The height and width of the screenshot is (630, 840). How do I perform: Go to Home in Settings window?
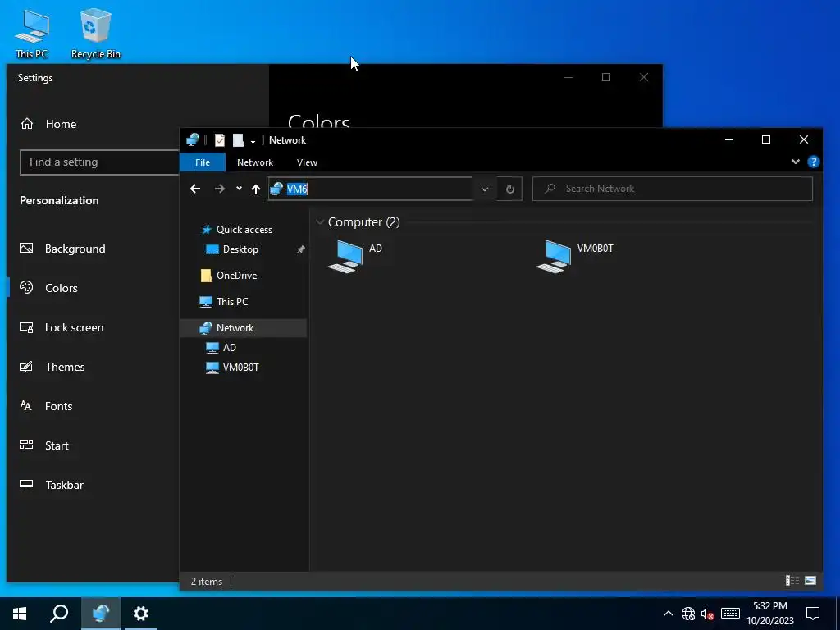pos(48,125)
